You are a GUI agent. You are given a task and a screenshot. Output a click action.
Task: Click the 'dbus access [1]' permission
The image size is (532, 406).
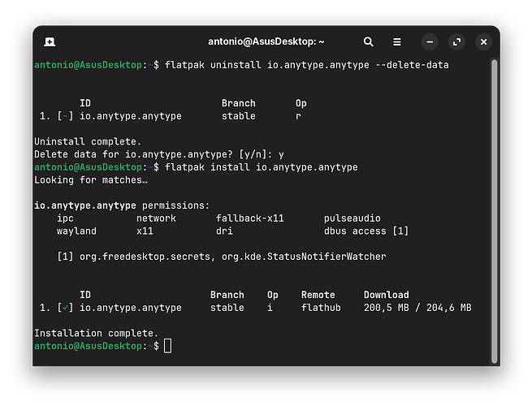[x=366, y=231]
